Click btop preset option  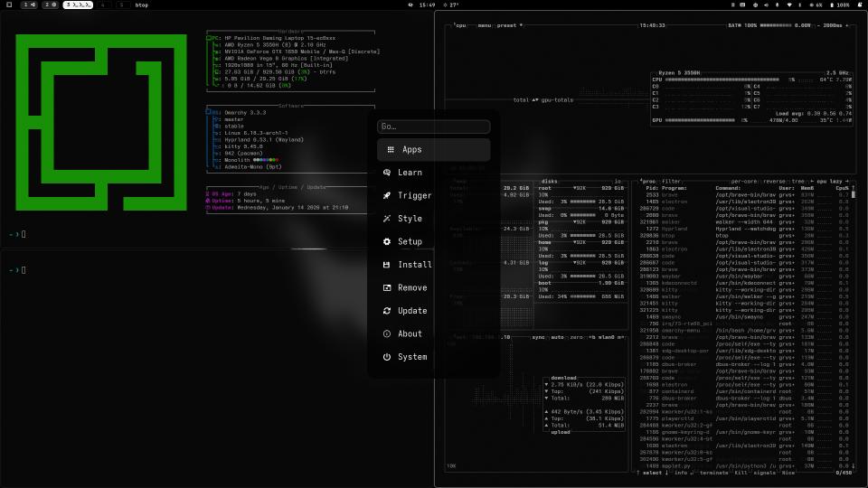[509, 25]
